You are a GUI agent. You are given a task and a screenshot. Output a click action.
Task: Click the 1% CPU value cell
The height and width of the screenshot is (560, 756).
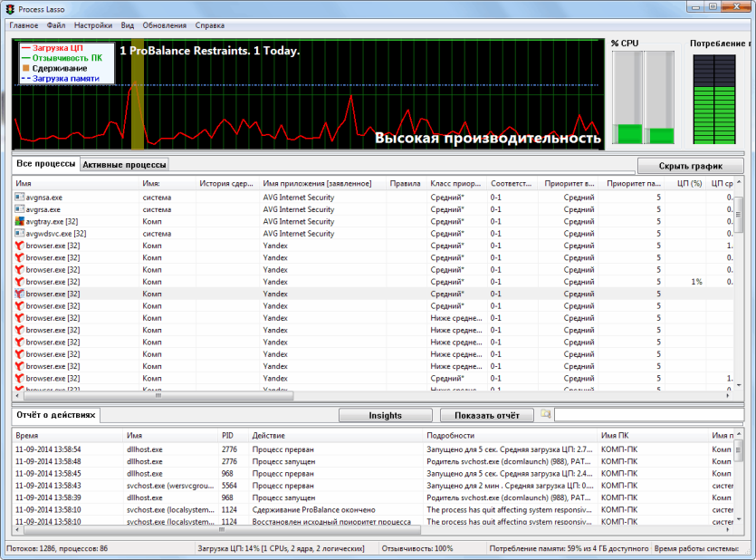(x=696, y=282)
